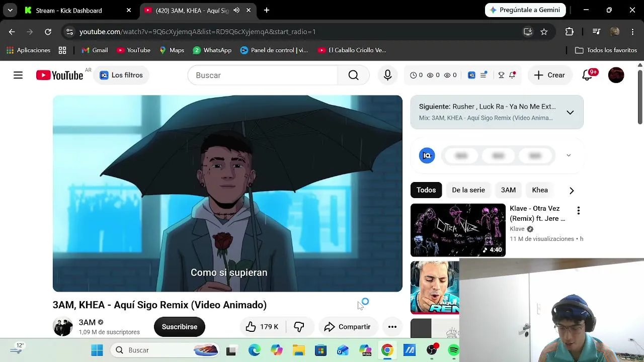
Task: Click Pregúntale a Gemini button
Action: tap(525, 10)
